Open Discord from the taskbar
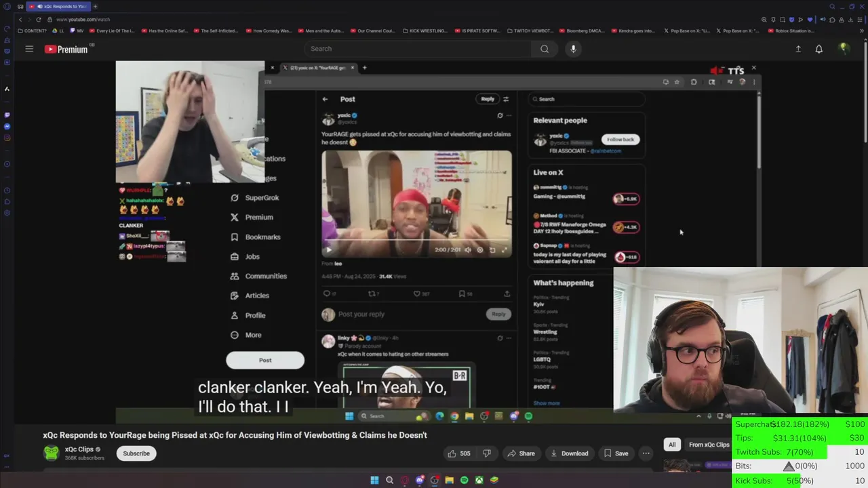The image size is (868, 488). [x=420, y=480]
